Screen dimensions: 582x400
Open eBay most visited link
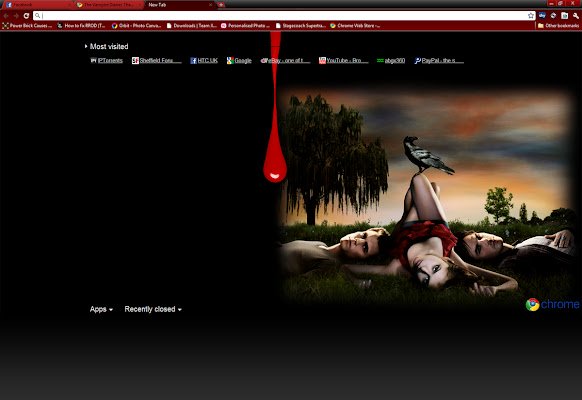285,60
